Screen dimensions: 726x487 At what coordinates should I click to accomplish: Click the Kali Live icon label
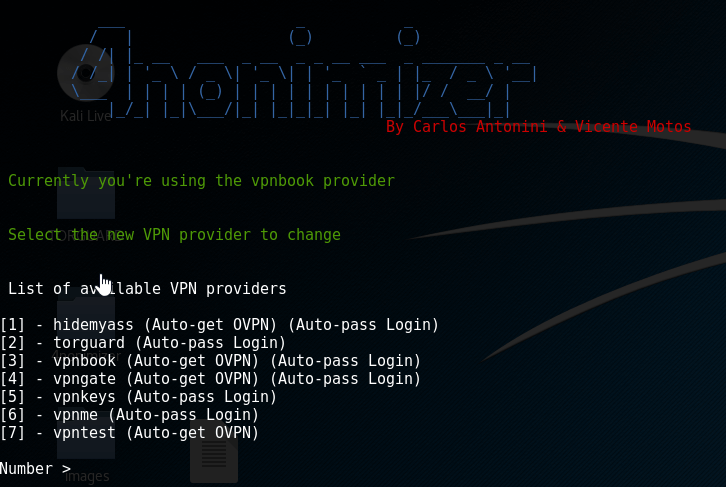click(86, 116)
